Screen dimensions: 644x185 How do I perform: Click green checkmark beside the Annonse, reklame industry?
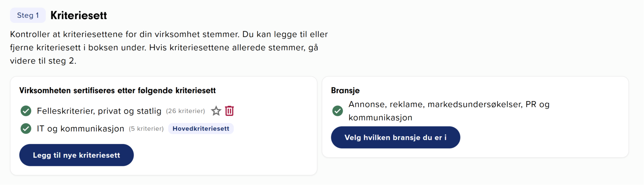point(337,111)
